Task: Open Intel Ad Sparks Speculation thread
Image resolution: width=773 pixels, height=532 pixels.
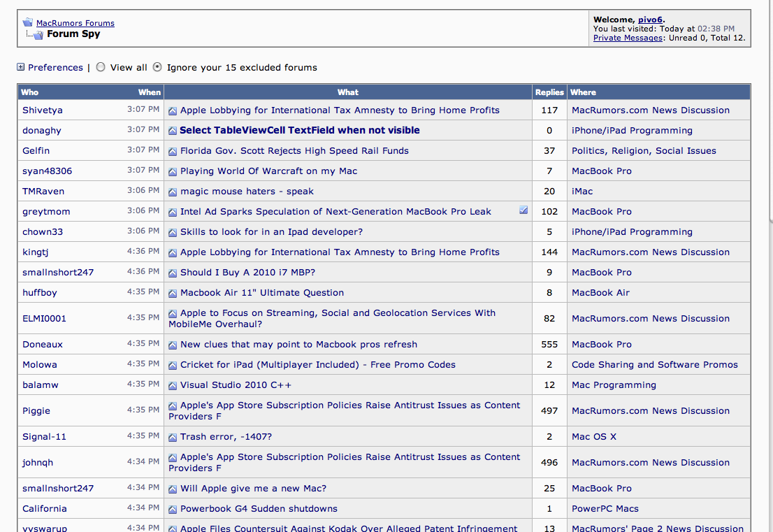Action: [x=335, y=212]
